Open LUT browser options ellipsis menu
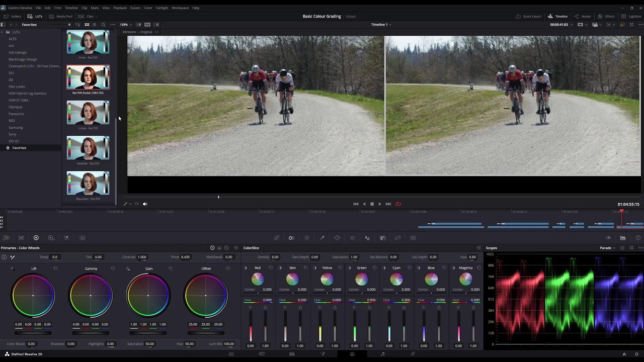Viewport: 644px width, 362px height. 113,25
